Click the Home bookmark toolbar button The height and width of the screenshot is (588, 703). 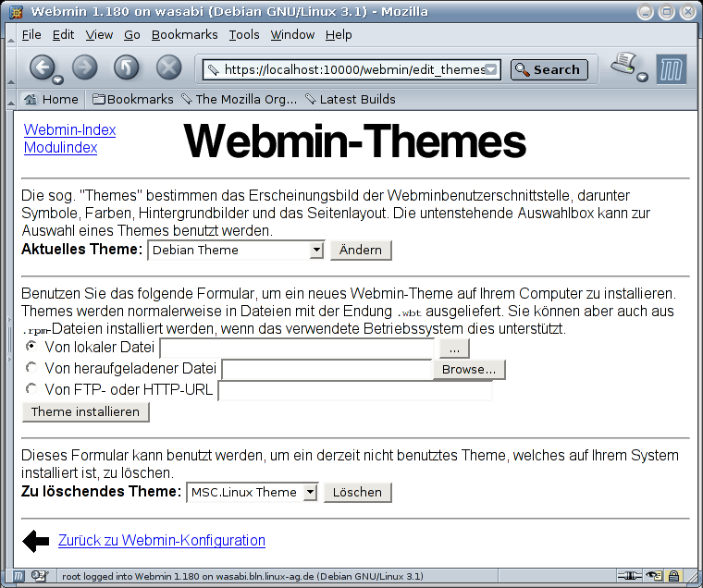pos(51,99)
